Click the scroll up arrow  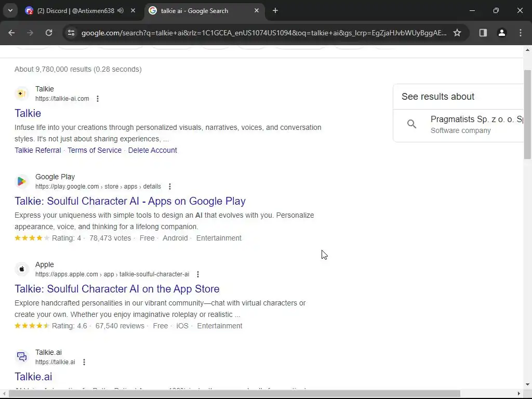[527, 50]
